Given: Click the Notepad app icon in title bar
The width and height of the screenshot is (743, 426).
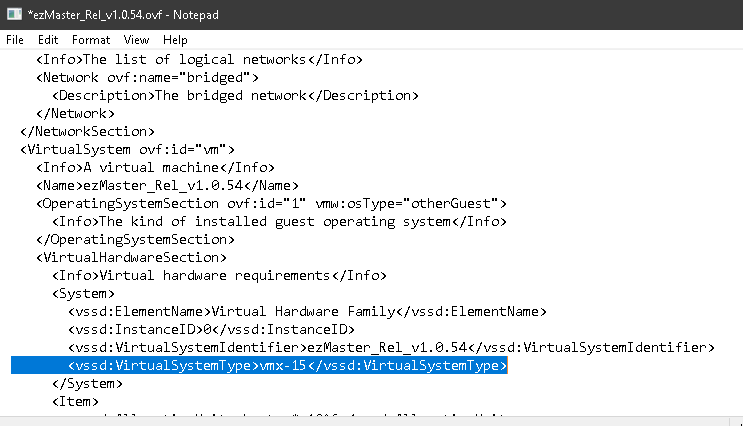Looking at the screenshot, I should coord(14,14).
